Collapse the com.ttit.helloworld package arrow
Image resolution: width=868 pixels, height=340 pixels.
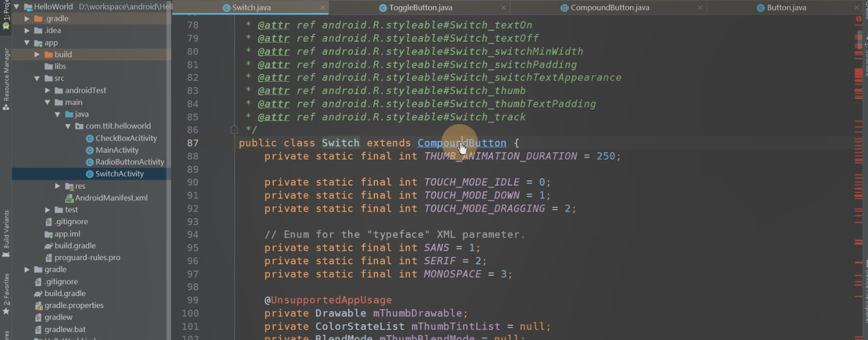point(68,126)
